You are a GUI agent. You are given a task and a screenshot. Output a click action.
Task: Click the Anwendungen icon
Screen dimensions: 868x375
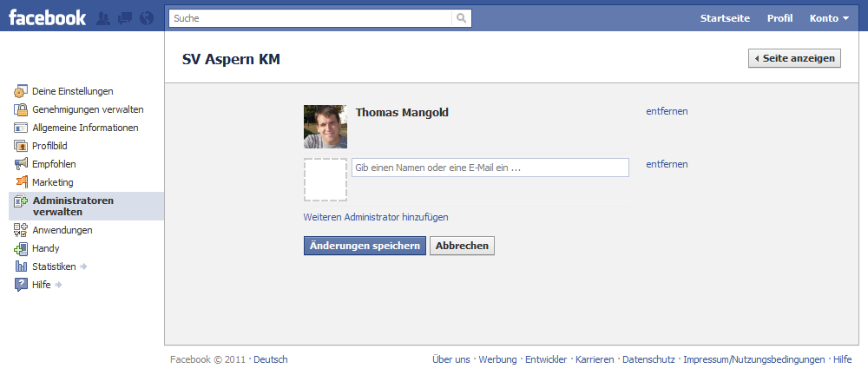tap(21, 230)
